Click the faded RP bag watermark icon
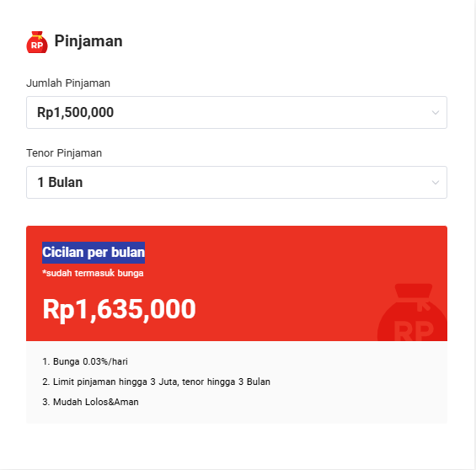 click(x=412, y=312)
